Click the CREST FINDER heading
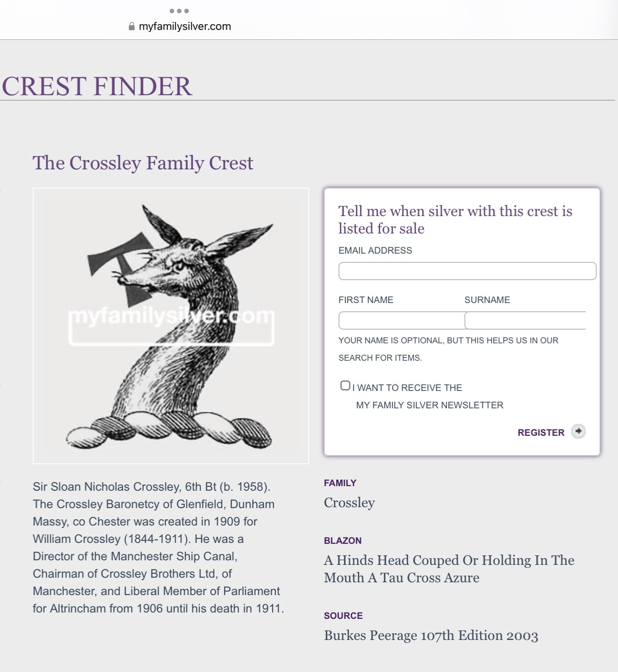 click(97, 86)
